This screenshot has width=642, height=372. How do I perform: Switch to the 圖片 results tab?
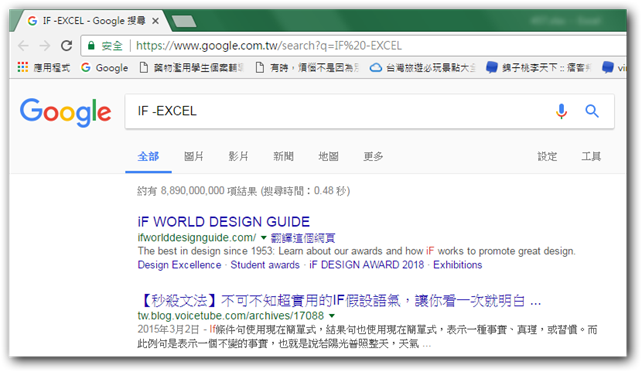click(x=193, y=156)
